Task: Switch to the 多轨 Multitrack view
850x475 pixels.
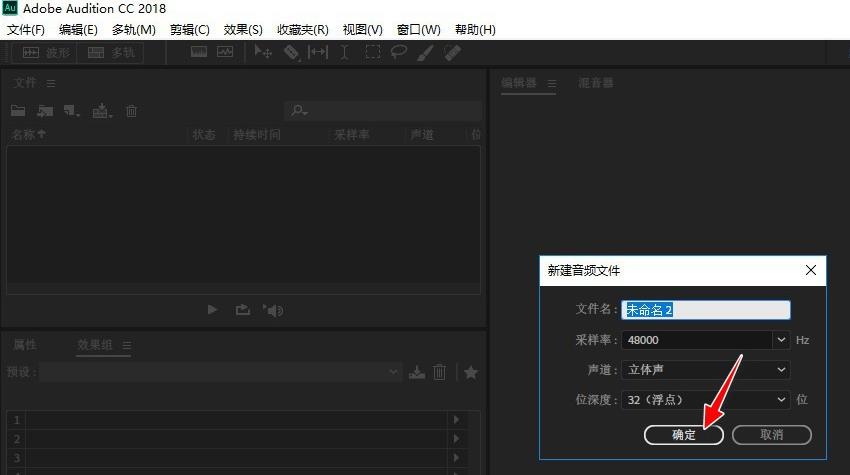Action: click(x=111, y=53)
